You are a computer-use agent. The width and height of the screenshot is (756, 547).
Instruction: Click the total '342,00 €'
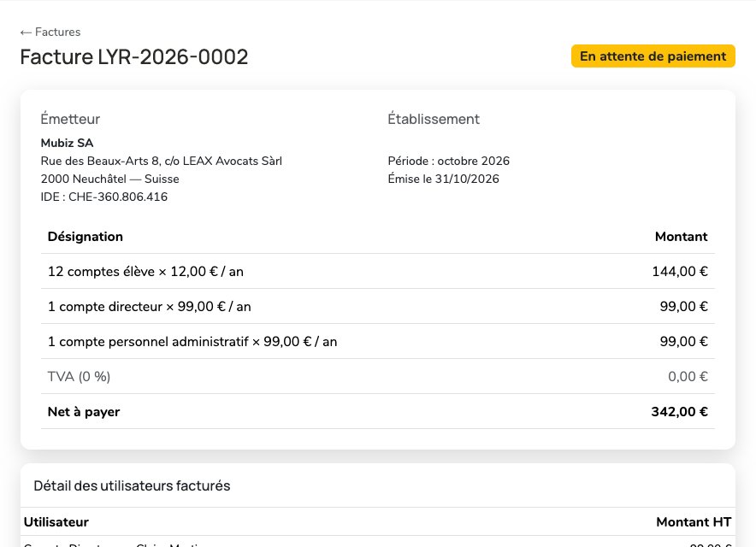(x=679, y=412)
